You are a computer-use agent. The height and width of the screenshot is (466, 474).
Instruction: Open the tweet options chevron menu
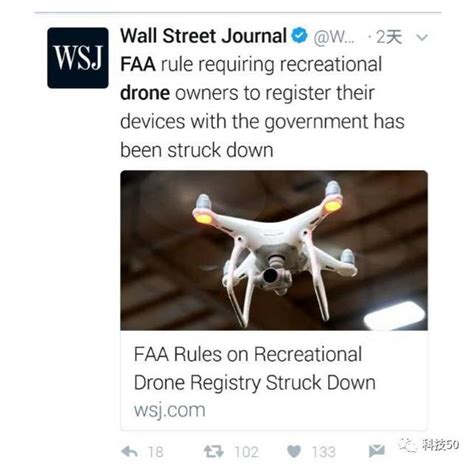[422, 37]
